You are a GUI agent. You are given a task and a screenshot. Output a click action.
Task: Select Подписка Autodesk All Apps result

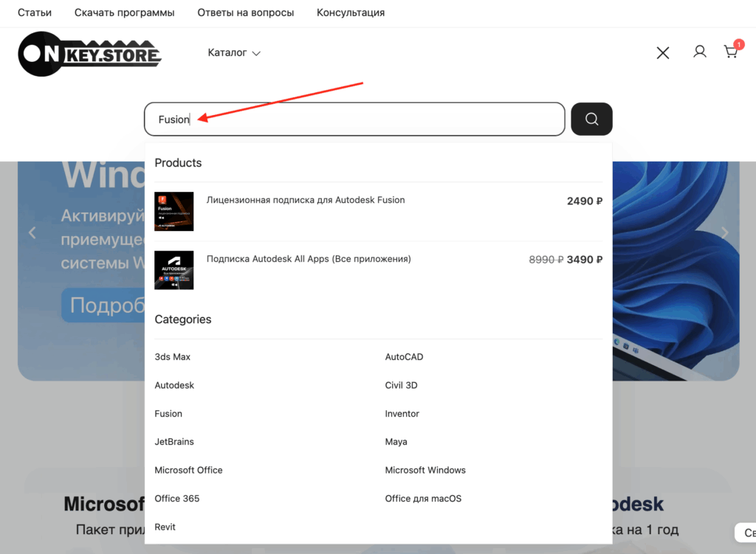(x=309, y=259)
